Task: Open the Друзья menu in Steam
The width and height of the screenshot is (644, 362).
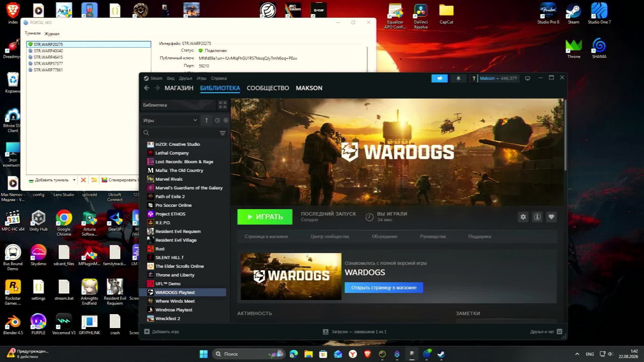Action: [185, 78]
